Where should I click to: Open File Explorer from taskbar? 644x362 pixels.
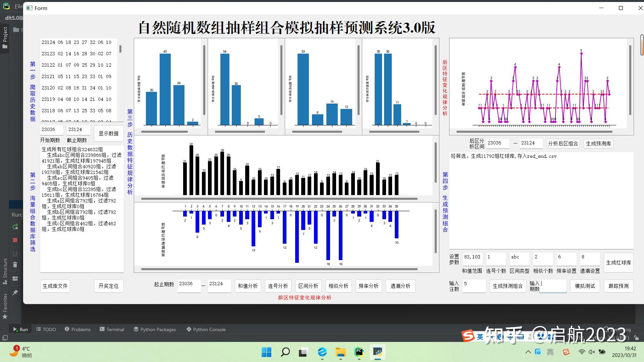click(341, 352)
